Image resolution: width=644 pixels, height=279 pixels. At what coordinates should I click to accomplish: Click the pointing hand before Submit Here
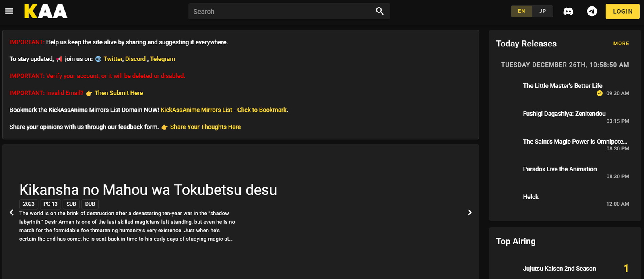pos(89,93)
